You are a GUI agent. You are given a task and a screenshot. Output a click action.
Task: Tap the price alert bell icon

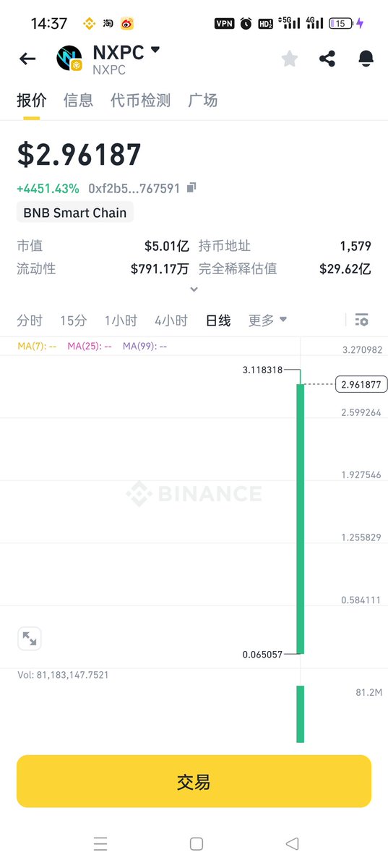366,59
